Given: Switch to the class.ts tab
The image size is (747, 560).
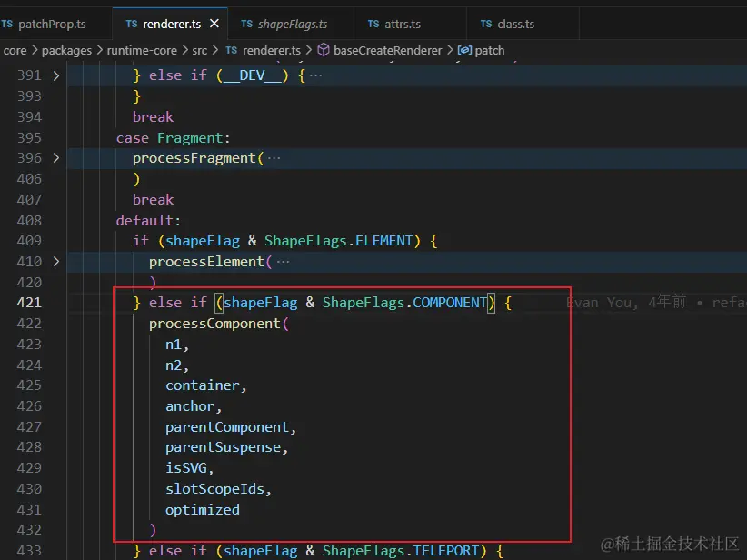Looking at the screenshot, I should [x=515, y=24].
